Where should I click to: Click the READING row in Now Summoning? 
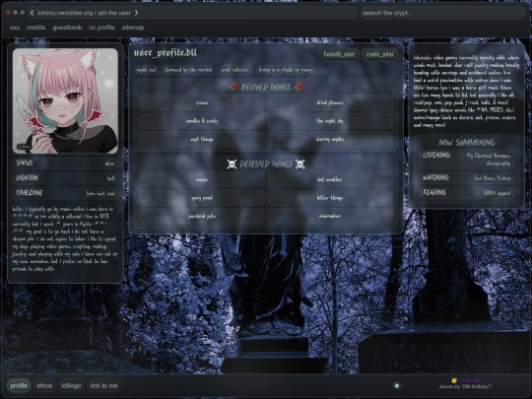pyautogui.click(x=467, y=193)
